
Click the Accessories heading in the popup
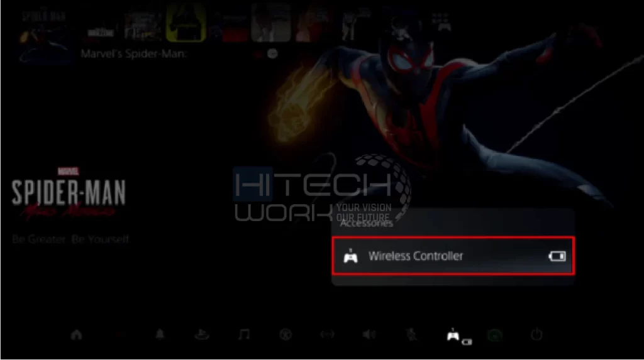pos(367,223)
